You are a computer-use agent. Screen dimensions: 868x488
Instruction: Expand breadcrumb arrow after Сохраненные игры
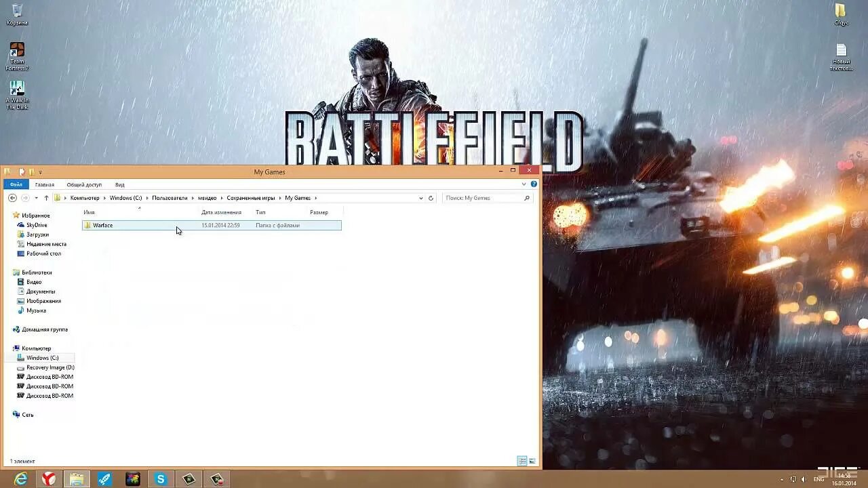(280, 198)
